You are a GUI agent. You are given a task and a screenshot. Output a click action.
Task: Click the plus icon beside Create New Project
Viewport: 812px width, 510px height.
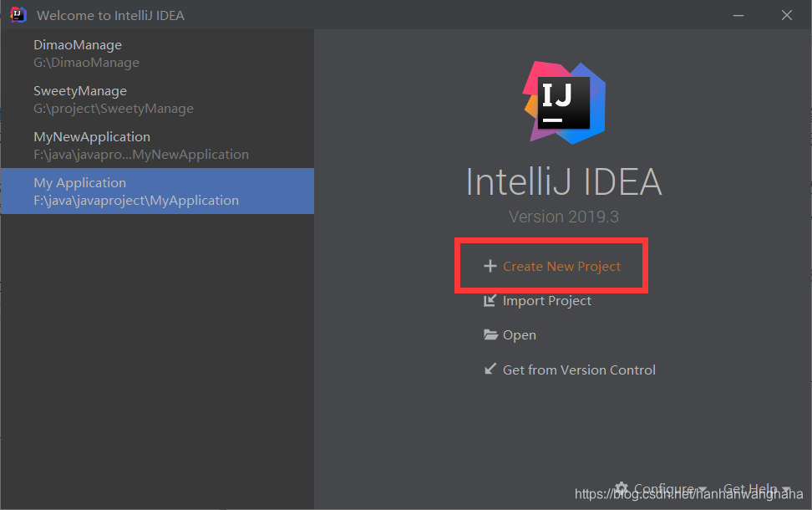click(490, 267)
